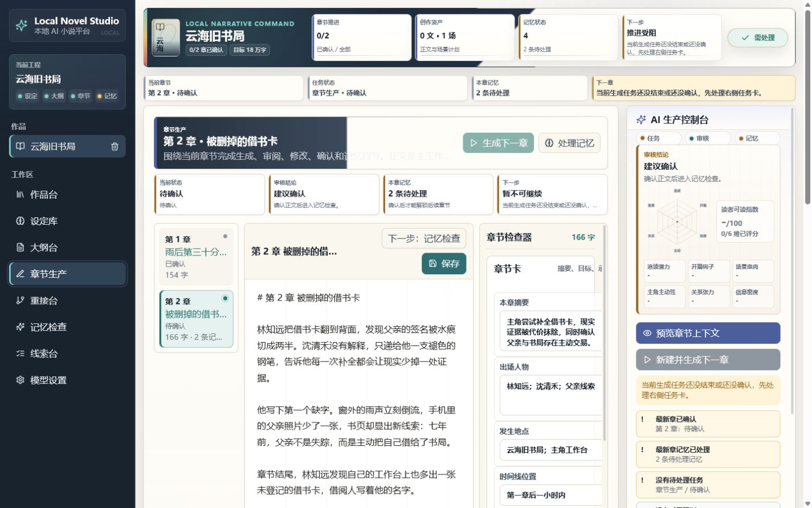Click the 线索台 checklist icon
This screenshot has height=508, width=812.
20,353
